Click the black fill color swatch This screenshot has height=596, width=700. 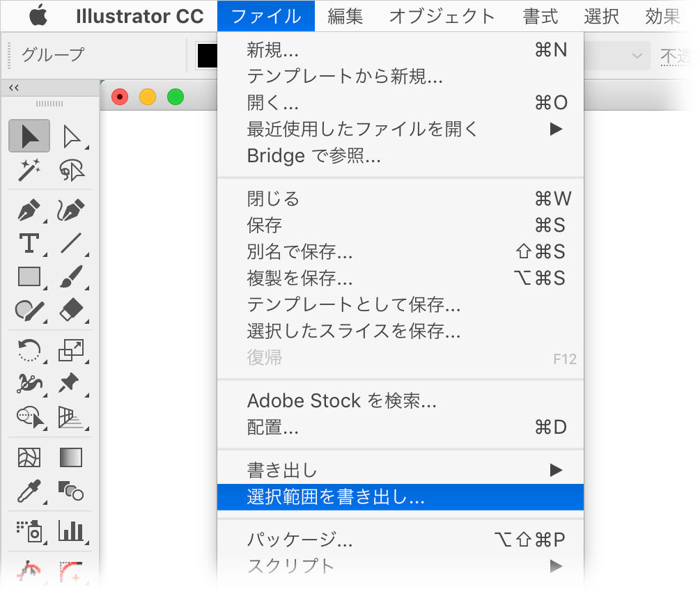coord(207,56)
